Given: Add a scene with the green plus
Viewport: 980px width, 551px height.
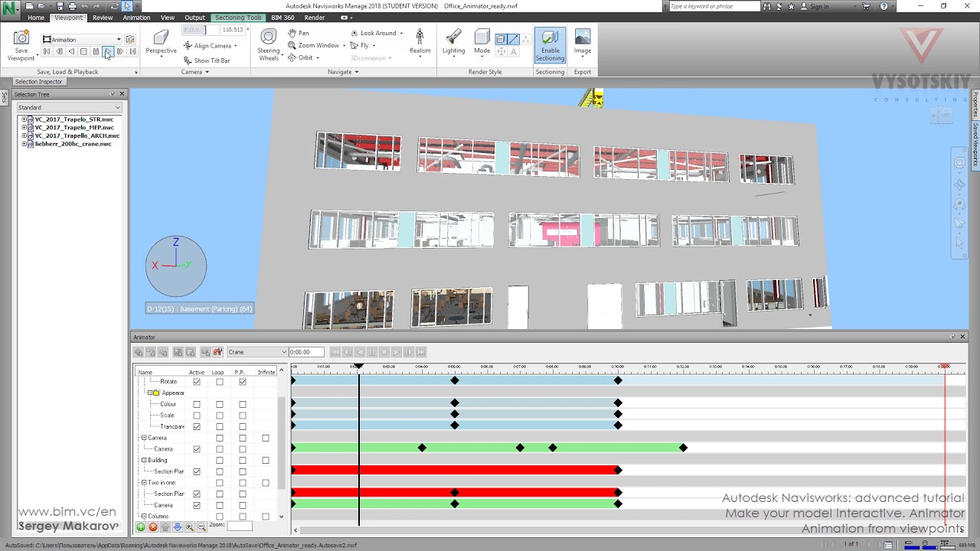Looking at the screenshot, I should pos(141,527).
